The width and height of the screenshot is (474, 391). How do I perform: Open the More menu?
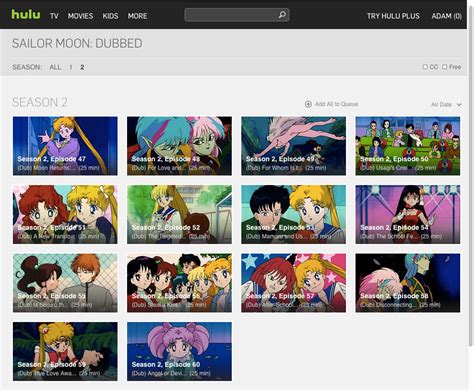click(137, 16)
